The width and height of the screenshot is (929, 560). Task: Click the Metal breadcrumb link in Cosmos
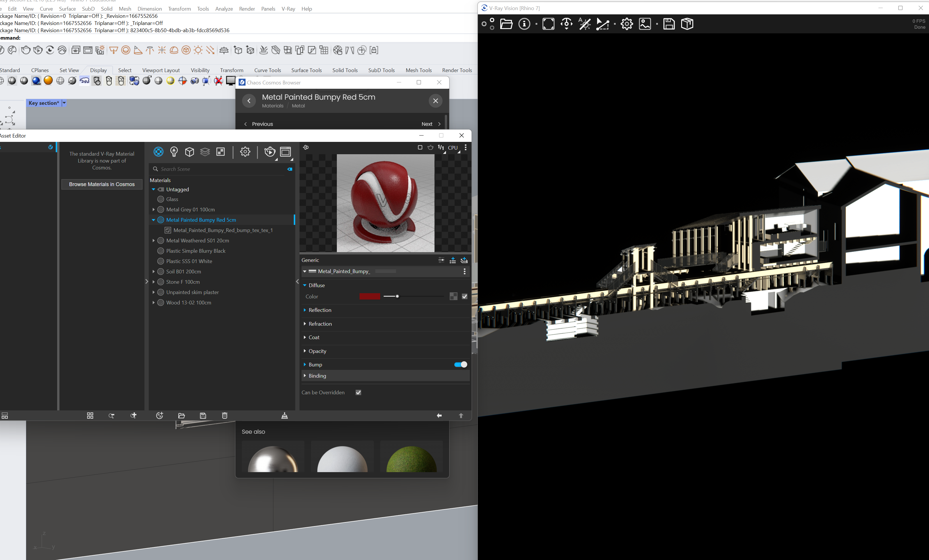(x=298, y=106)
